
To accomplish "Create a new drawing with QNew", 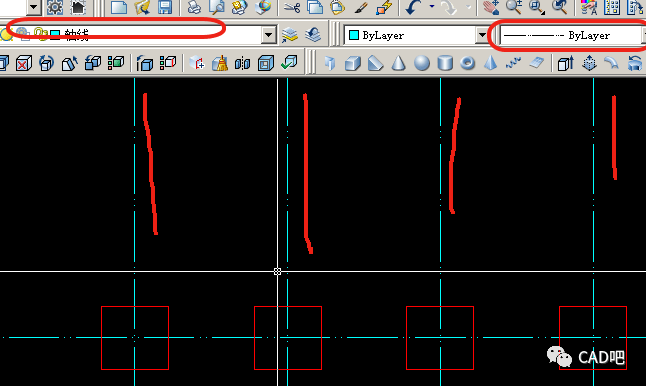I will click(119, 7).
